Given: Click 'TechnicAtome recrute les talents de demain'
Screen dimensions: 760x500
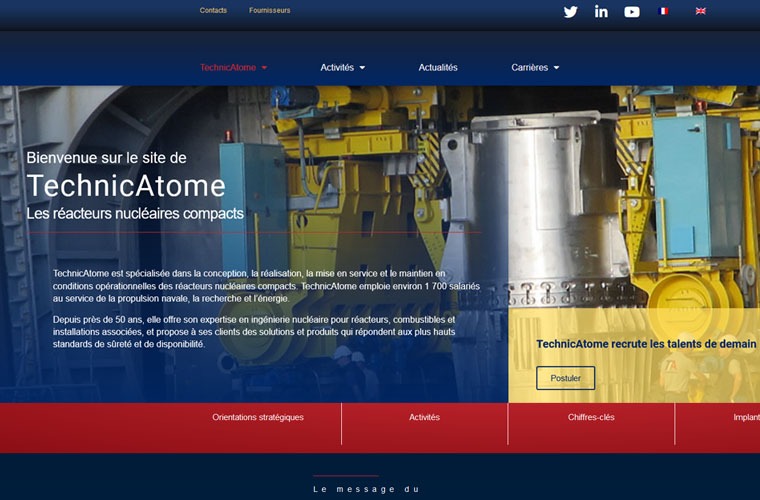Looking at the screenshot, I should [646, 344].
